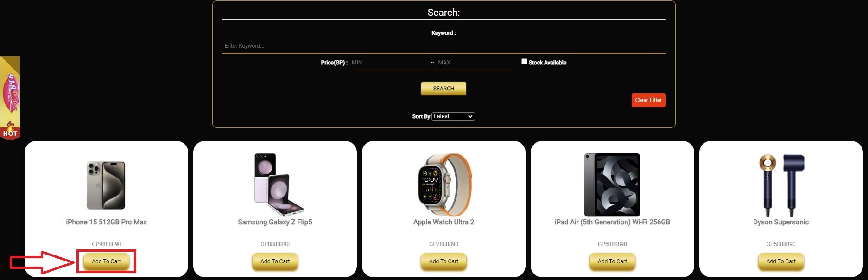Expand the Sort By Latest dropdown
The width and height of the screenshot is (868, 280).
(453, 116)
